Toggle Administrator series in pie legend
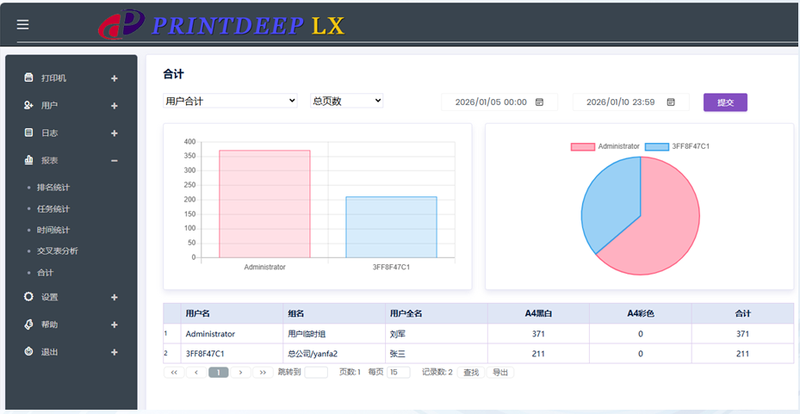The image size is (800, 414). [x=605, y=146]
